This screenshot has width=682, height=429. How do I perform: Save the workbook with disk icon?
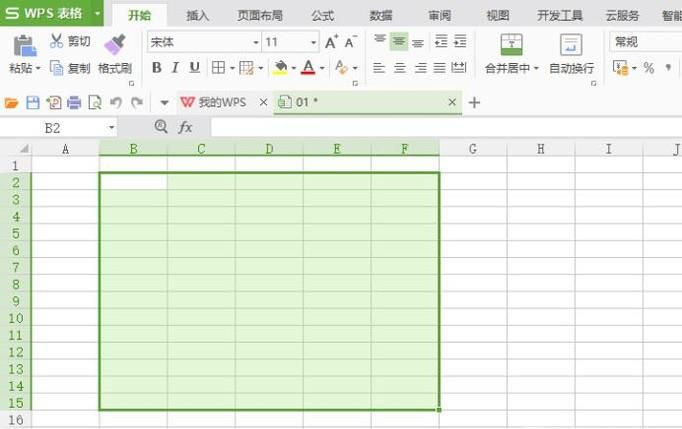(33, 103)
